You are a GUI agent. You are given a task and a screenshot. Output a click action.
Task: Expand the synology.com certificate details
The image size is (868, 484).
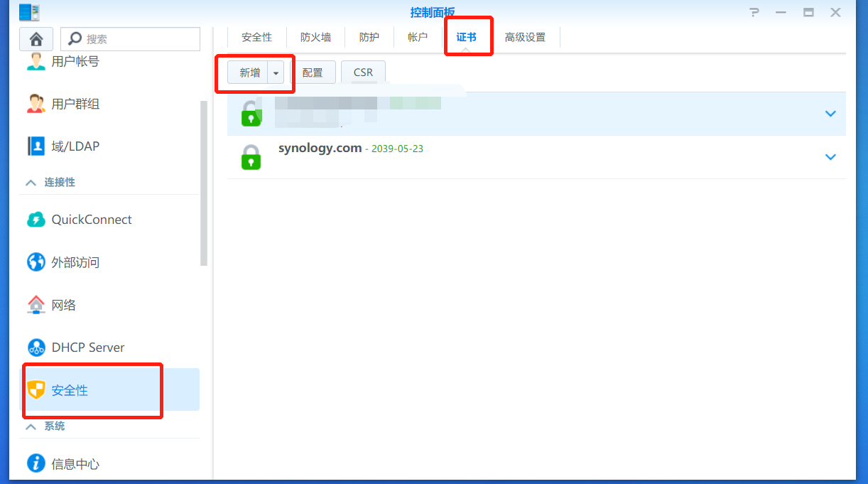point(830,157)
